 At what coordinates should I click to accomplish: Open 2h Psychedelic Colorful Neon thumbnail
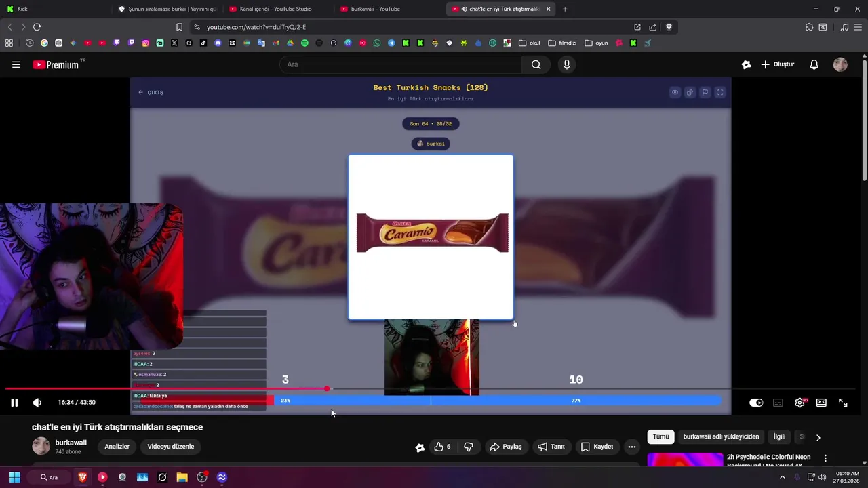click(x=685, y=460)
